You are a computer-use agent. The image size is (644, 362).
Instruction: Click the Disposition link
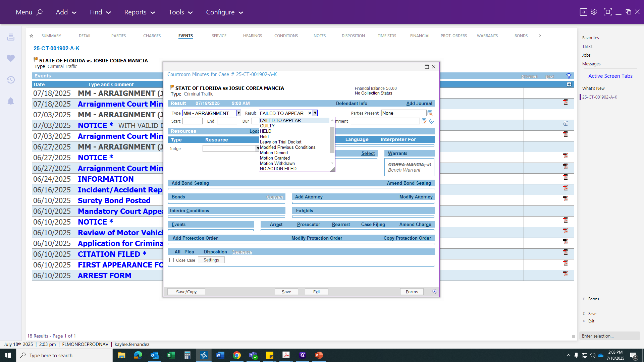tap(215, 252)
